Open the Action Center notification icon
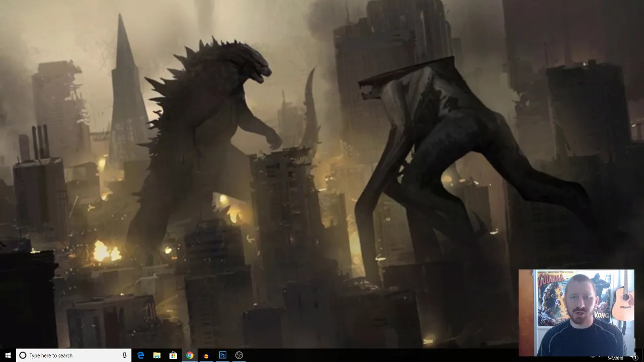The image size is (644, 362). tap(635, 358)
